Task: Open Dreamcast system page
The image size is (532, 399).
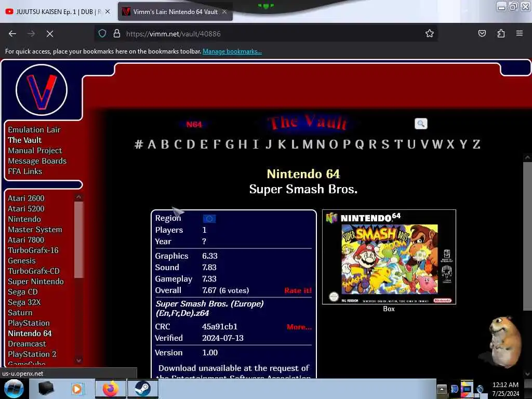Action: coord(27,344)
